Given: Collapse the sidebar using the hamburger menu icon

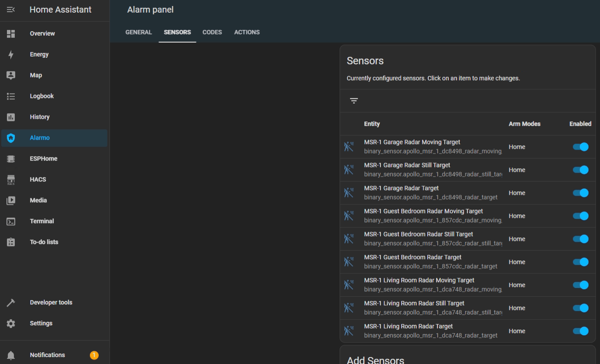Looking at the screenshot, I should (11, 10).
